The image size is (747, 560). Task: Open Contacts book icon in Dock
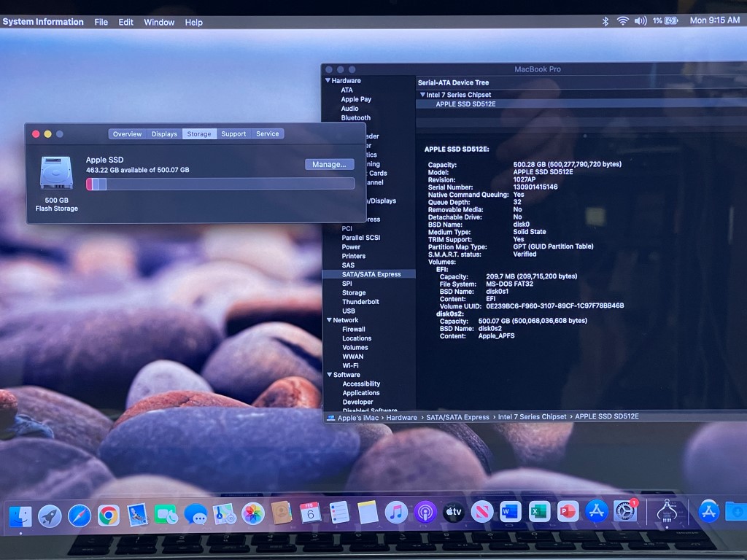[282, 513]
